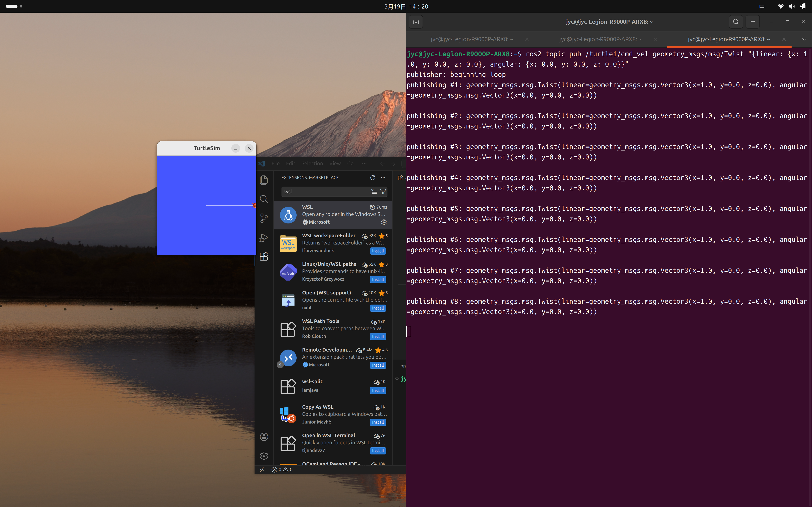Install the WSL workspaceFolder extension
This screenshot has width=812, height=507.
point(378,251)
